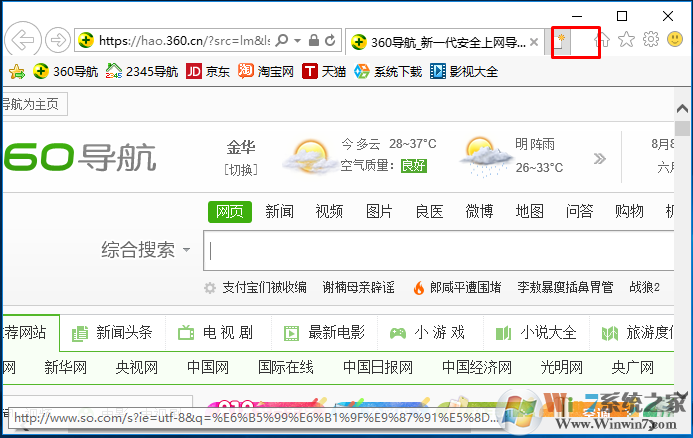693x438 pixels.
Task: Open the 中国经济网 site link
Action: point(477,367)
